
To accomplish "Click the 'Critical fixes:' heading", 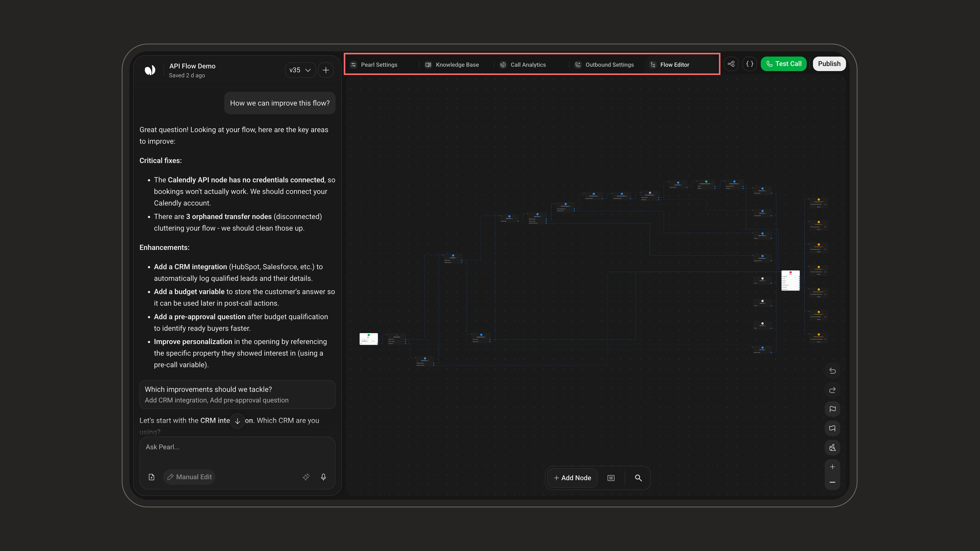I will 161,161.
